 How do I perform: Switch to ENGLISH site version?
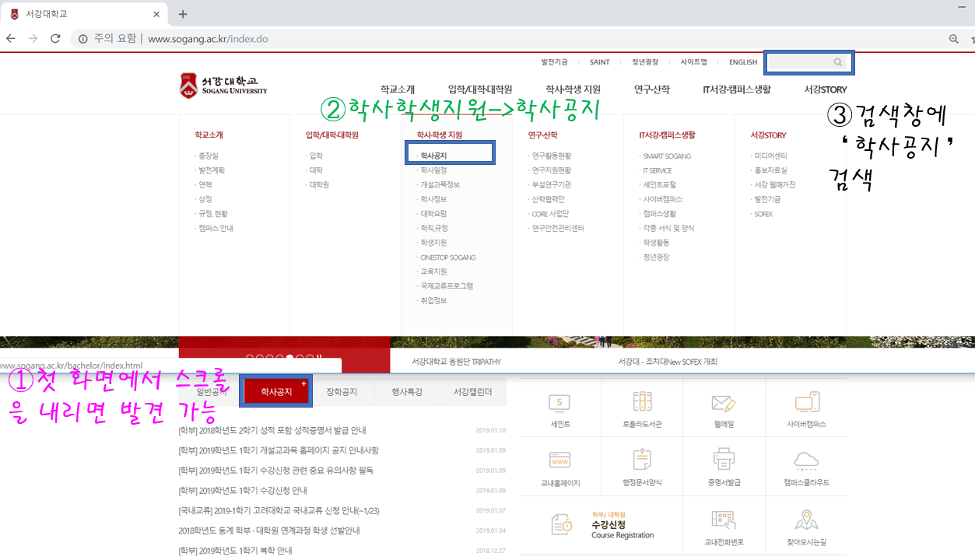pos(743,62)
